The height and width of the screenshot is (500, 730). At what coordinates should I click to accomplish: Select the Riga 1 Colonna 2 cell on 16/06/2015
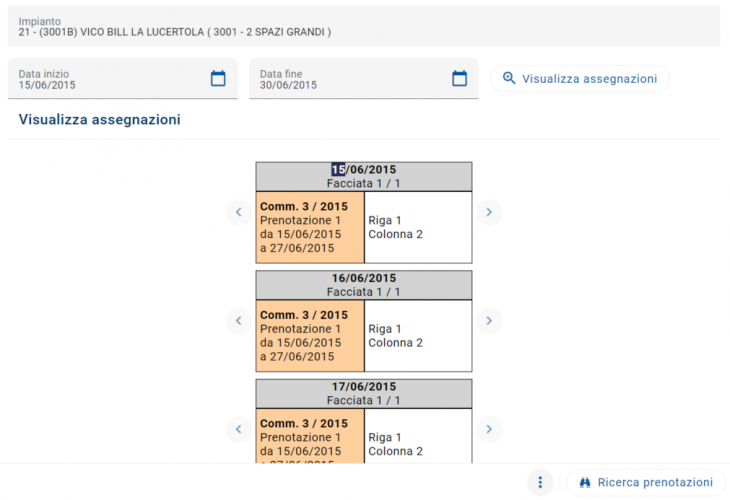pos(418,336)
